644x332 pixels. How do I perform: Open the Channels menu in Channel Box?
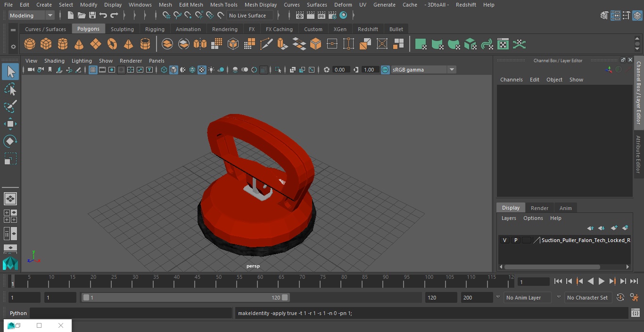coord(511,80)
